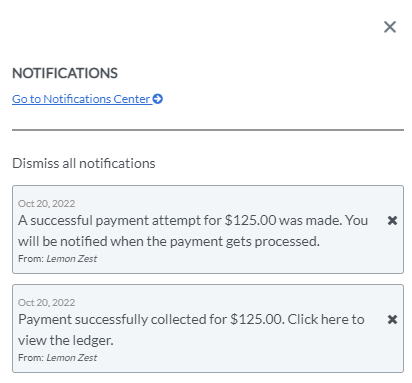Click the $125.00 amount in payment collected notice
Screen dimensions: 412x383
tap(256, 319)
